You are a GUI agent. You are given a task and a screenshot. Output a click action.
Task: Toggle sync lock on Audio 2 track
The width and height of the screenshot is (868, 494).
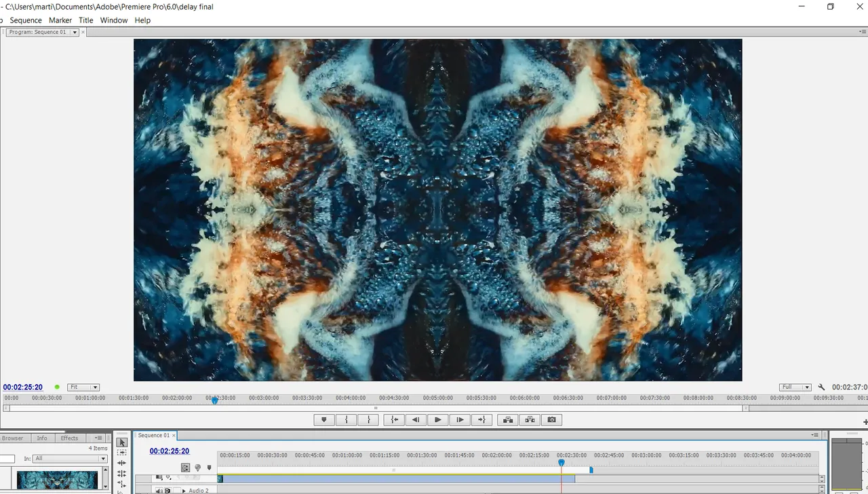click(167, 491)
